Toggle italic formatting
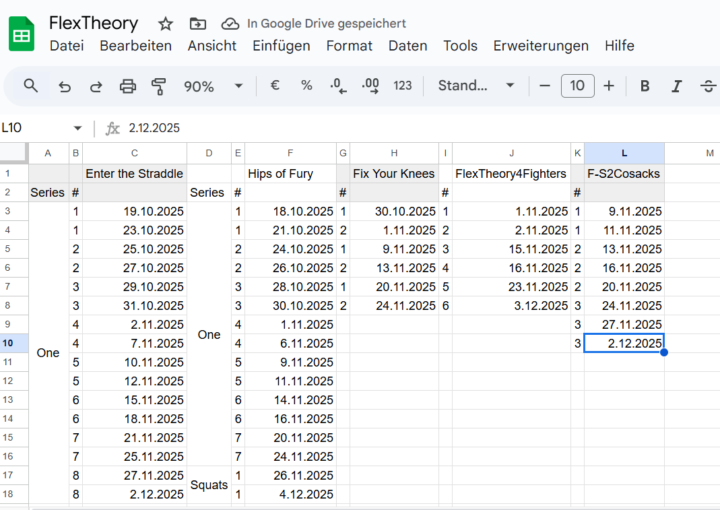Viewport: 720px width, 510px height. 677,86
